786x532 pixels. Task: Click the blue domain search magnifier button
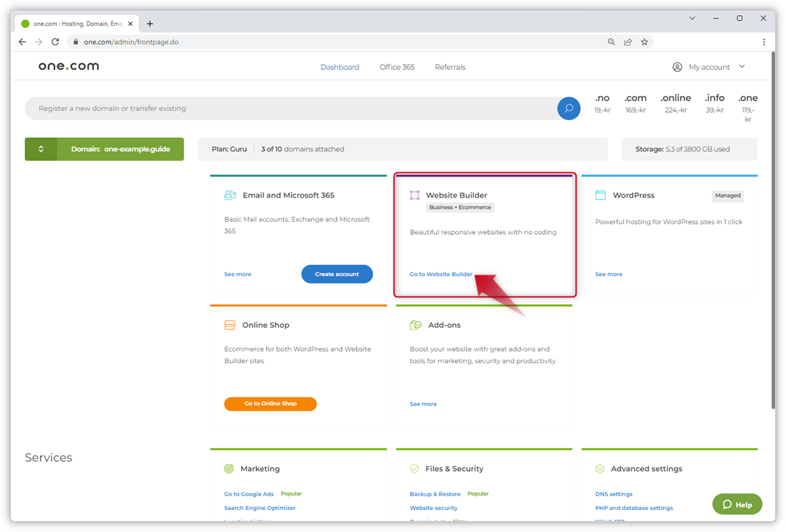click(x=568, y=108)
